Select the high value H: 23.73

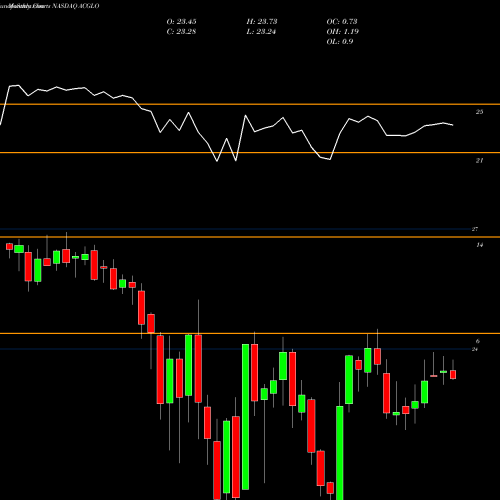pos(262,22)
